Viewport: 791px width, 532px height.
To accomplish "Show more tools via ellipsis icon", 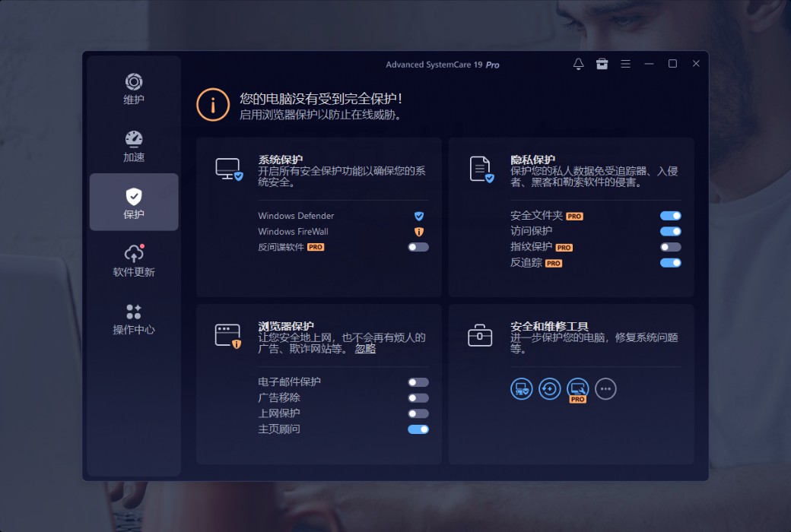I will click(605, 389).
